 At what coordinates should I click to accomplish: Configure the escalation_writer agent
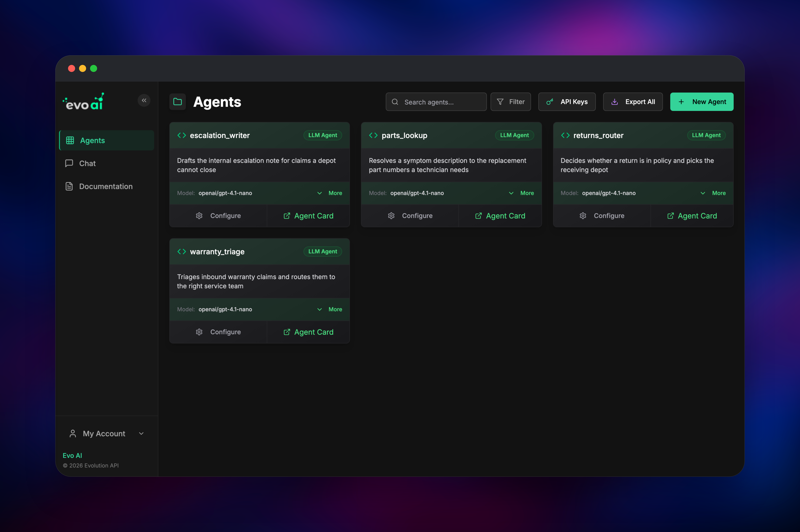click(x=218, y=216)
